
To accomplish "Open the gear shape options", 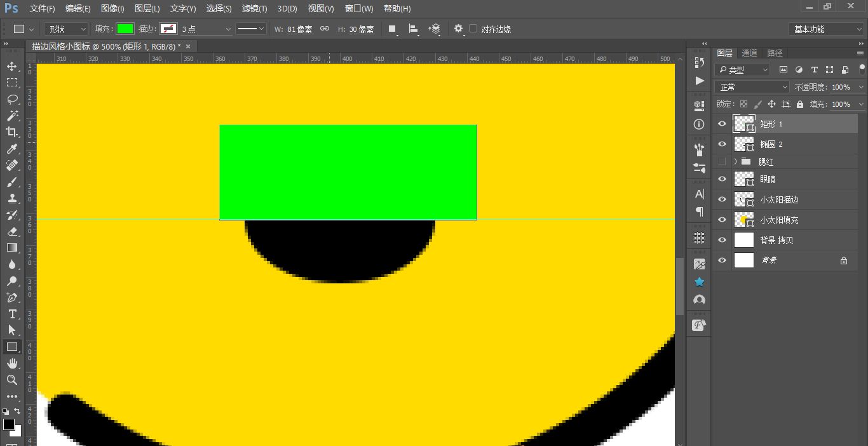I will pos(459,29).
